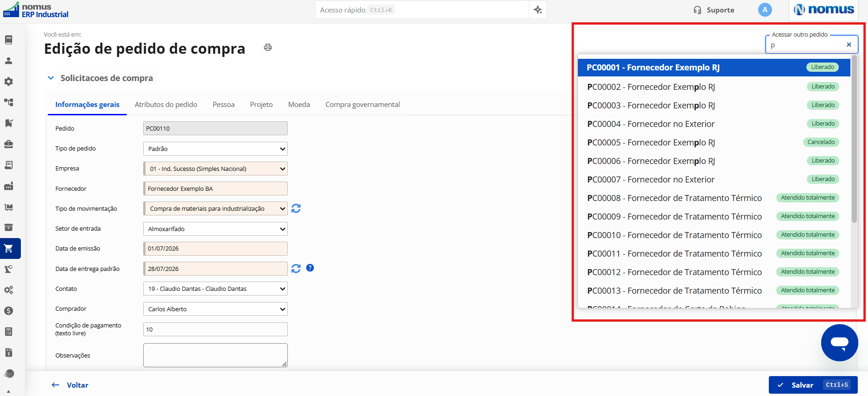Click the Voltar link
Viewport: 868px width, 396px height.
pyautogui.click(x=70, y=385)
